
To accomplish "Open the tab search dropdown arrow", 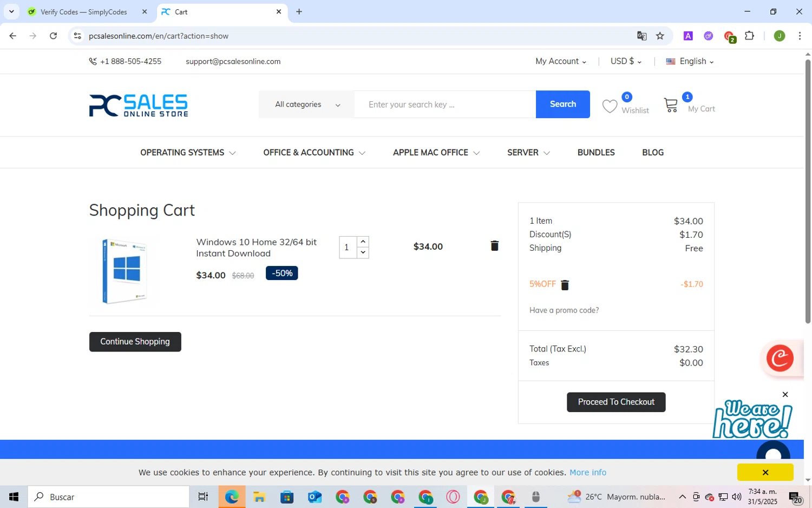I will [11, 11].
